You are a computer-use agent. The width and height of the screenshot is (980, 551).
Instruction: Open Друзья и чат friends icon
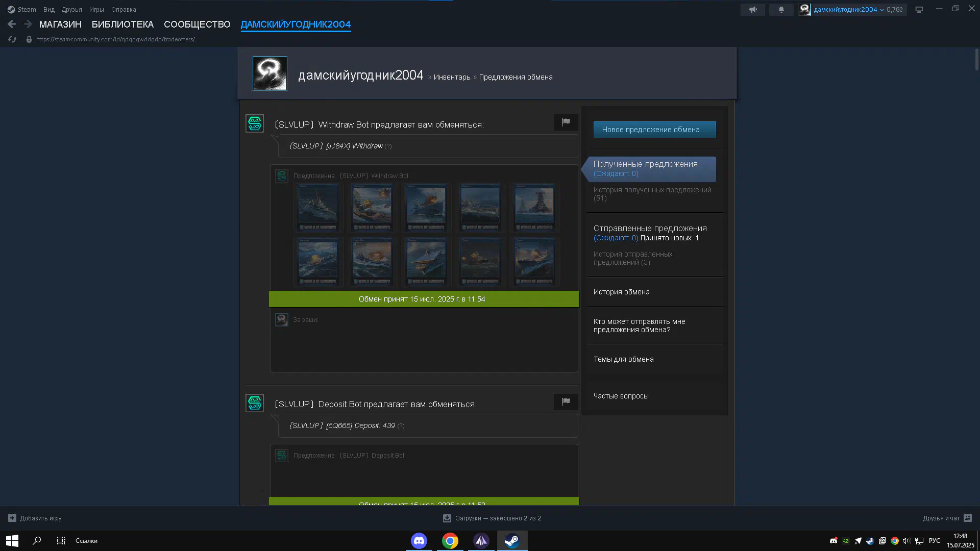pos(967,518)
